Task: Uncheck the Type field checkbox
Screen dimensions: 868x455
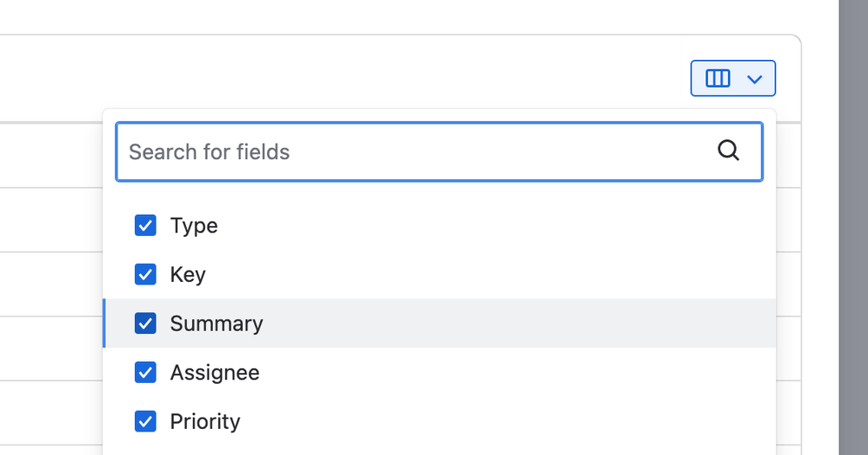Action: pos(145,226)
